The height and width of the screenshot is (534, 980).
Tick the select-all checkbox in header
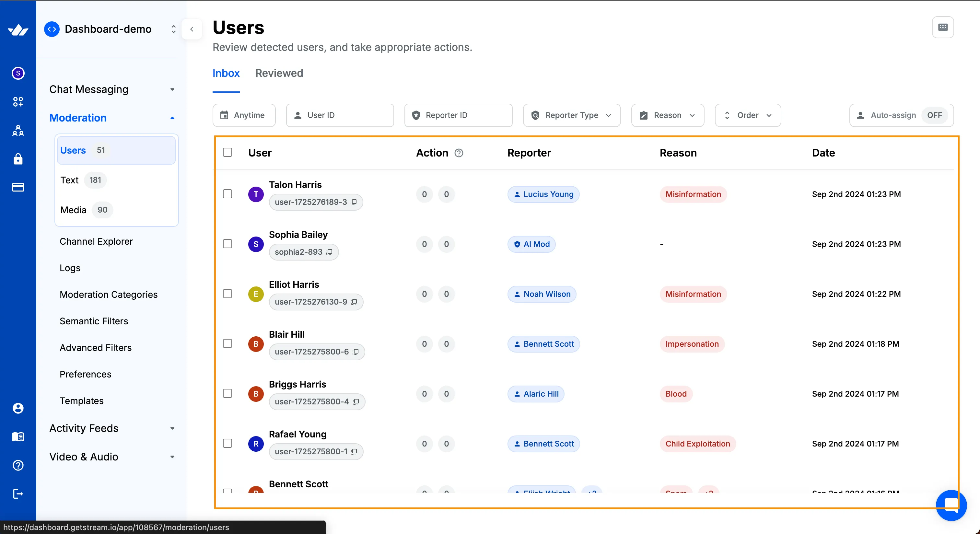click(x=227, y=153)
